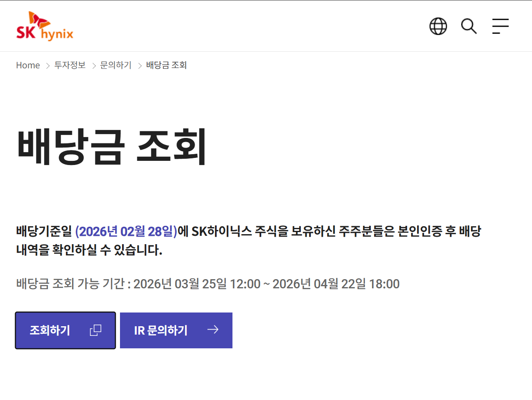The width and height of the screenshot is (532, 400).
Task: Select the 배당금 조회 breadcrumb item
Action: click(166, 65)
